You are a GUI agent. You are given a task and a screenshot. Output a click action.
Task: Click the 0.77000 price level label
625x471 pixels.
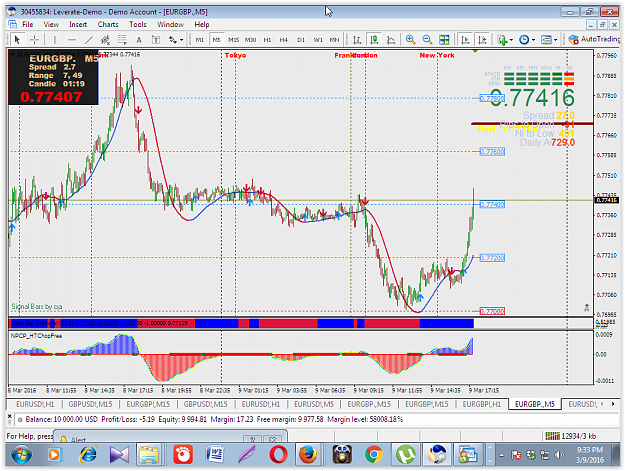pos(492,311)
